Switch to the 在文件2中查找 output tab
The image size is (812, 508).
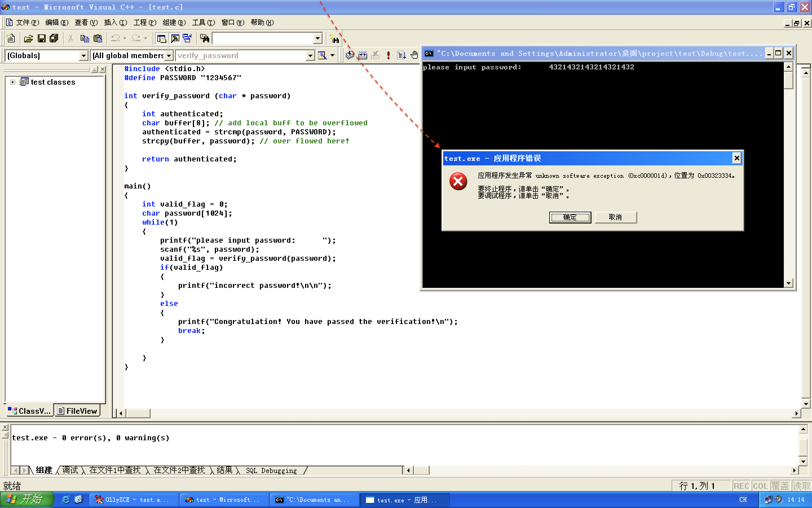[x=179, y=470]
